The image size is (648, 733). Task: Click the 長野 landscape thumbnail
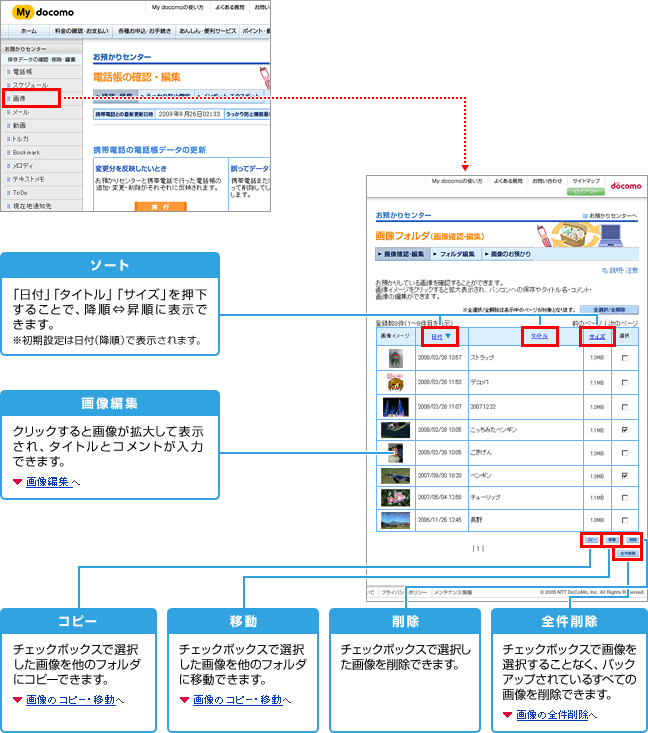[x=394, y=520]
